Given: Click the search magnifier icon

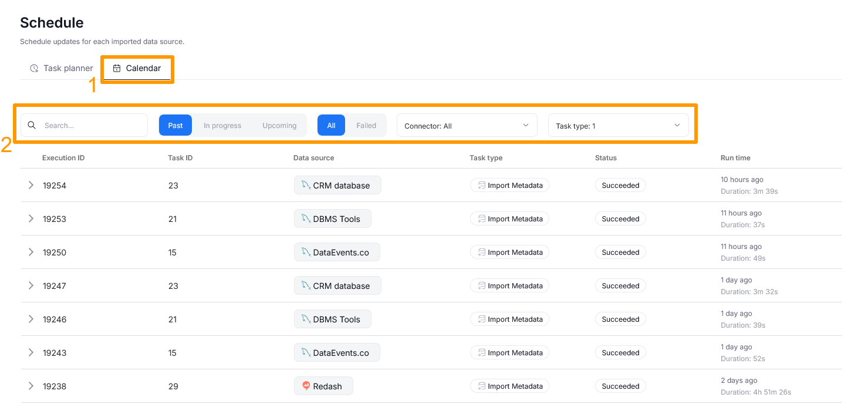Looking at the screenshot, I should 32,125.
